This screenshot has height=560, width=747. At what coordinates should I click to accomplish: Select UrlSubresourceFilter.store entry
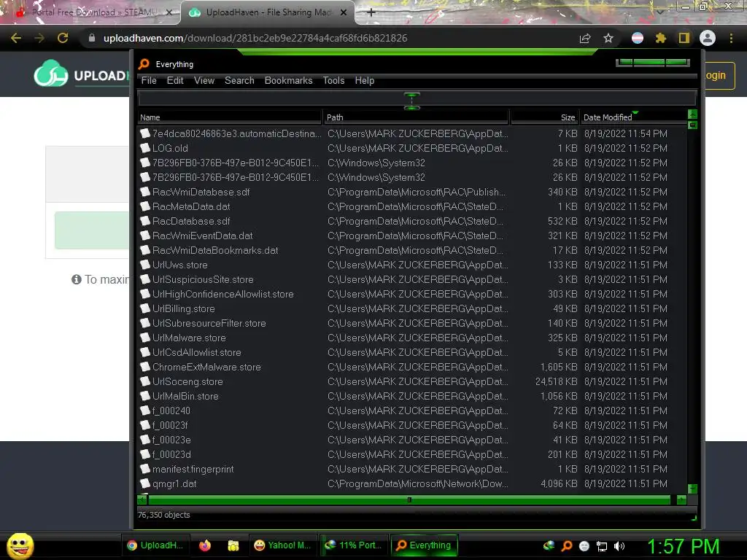pos(209,323)
